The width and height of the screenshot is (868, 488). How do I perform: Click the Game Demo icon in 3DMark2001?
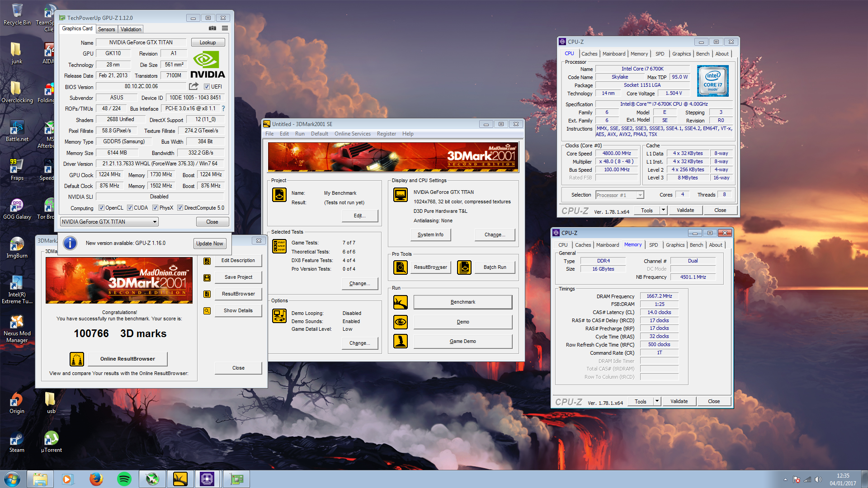click(401, 341)
